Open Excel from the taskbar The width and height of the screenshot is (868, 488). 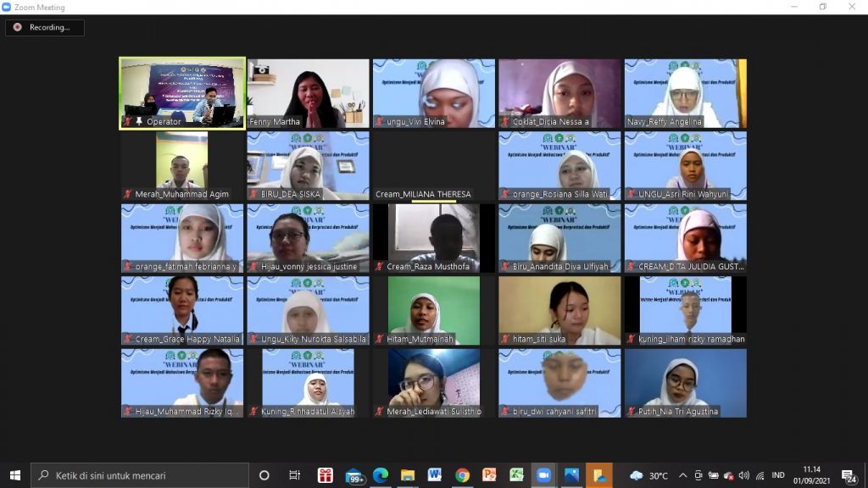516,475
